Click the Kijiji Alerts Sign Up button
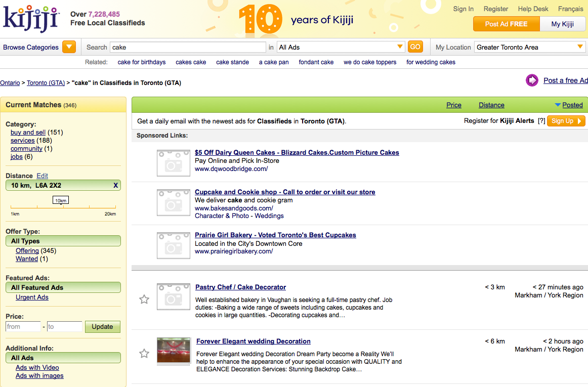This screenshot has height=387, width=588. point(566,121)
